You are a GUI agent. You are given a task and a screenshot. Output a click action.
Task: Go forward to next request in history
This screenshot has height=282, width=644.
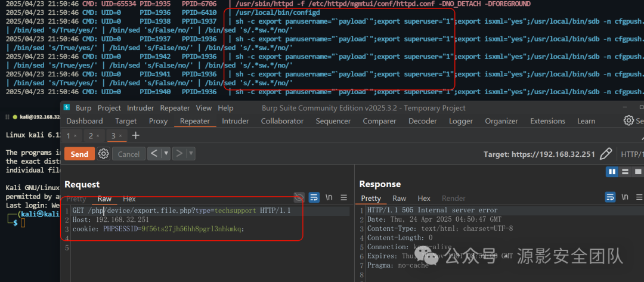[x=179, y=154]
